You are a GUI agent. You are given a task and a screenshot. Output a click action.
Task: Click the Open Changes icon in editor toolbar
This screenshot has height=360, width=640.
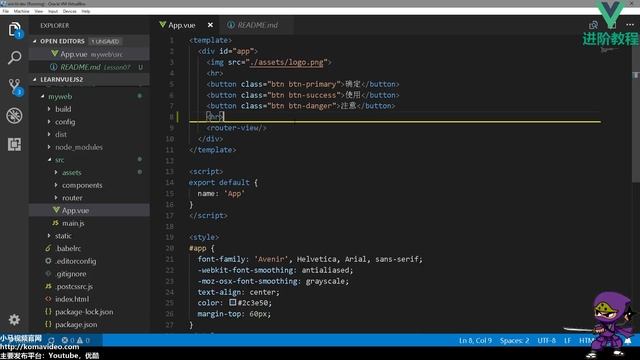(593, 25)
